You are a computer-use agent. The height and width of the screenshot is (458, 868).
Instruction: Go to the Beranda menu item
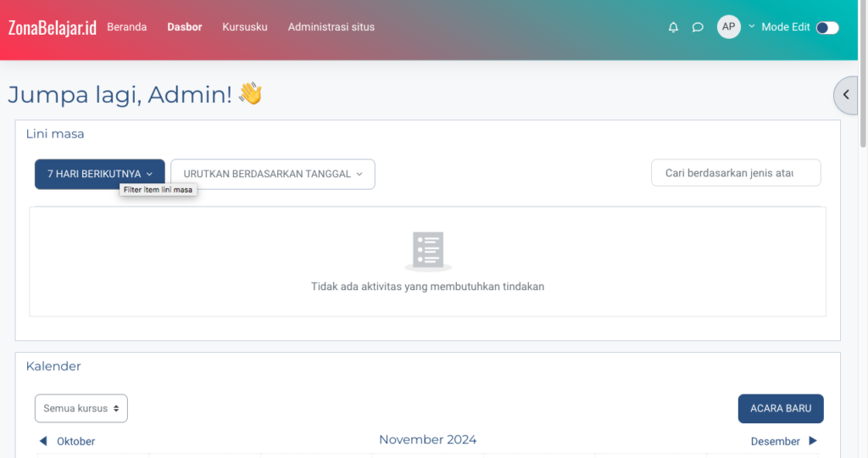126,27
